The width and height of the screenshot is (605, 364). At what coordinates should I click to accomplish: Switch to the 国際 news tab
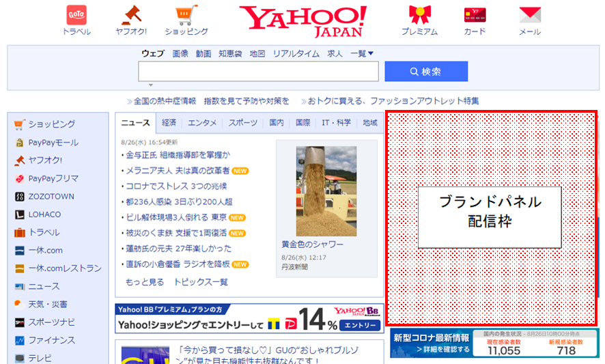pyautogui.click(x=303, y=123)
